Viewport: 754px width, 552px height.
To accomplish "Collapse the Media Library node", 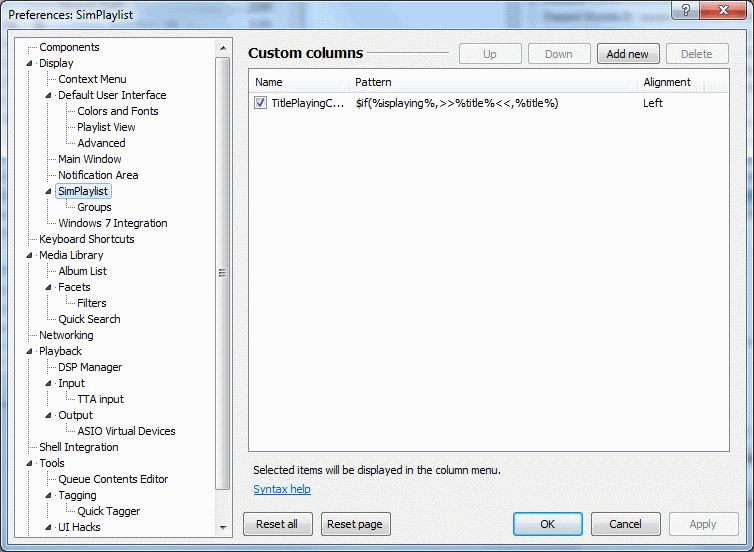I will (29, 255).
